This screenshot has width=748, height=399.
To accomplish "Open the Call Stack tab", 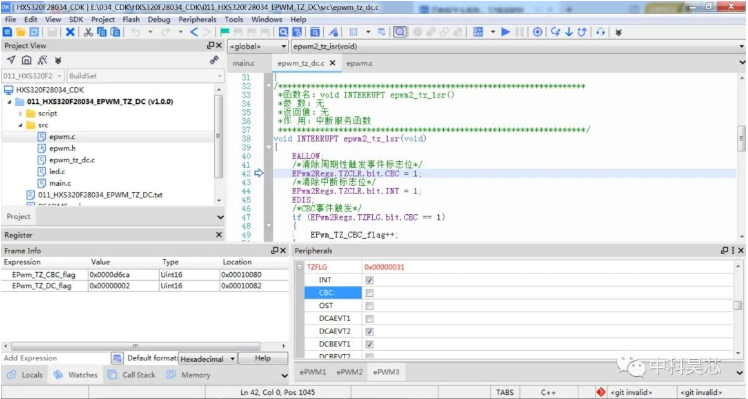I will [133, 375].
